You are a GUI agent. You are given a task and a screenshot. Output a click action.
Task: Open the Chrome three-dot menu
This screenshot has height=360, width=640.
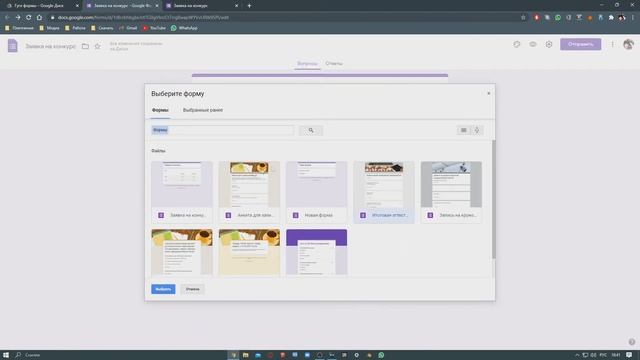(x=633, y=18)
